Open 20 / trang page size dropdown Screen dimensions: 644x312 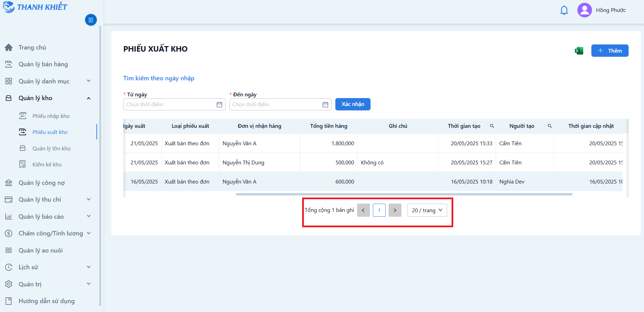point(427,210)
